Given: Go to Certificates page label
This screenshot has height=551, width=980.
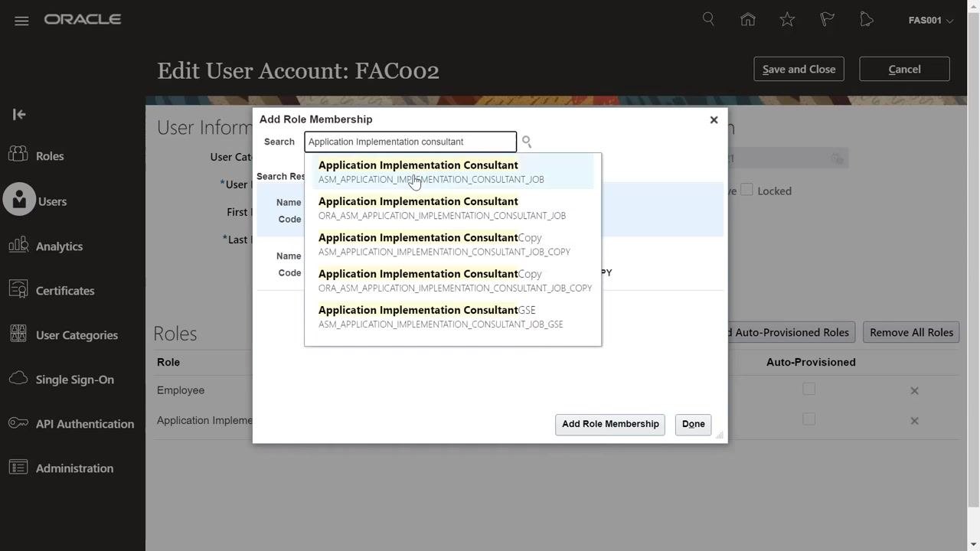Looking at the screenshot, I should tap(65, 291).
